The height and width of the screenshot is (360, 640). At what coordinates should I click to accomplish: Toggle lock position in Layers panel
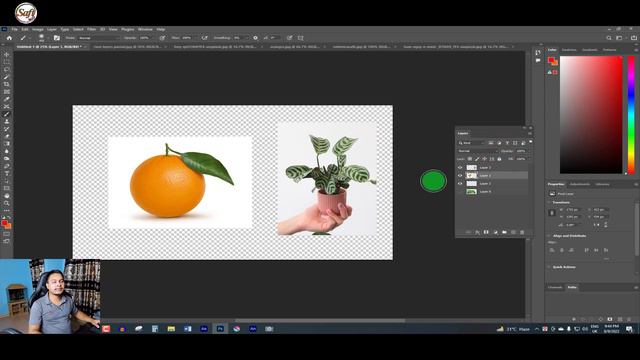click(x=484, y=159)
